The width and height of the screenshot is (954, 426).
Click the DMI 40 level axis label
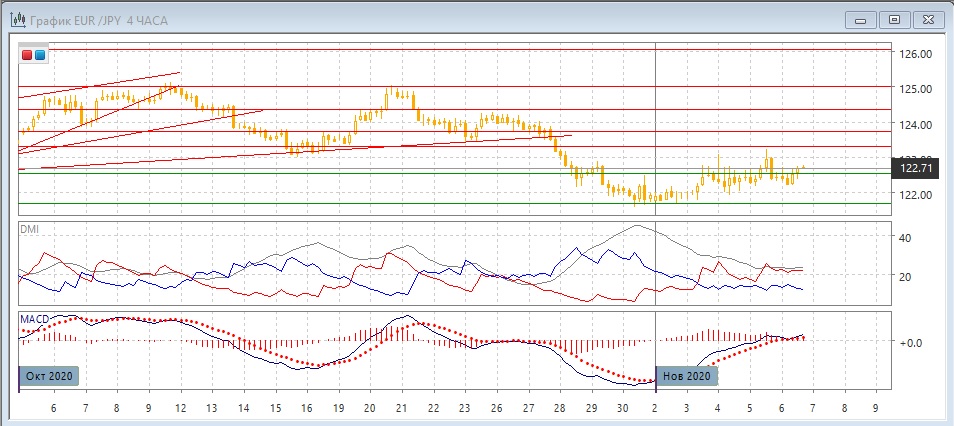pyautogui.click(x=905, y=238)
